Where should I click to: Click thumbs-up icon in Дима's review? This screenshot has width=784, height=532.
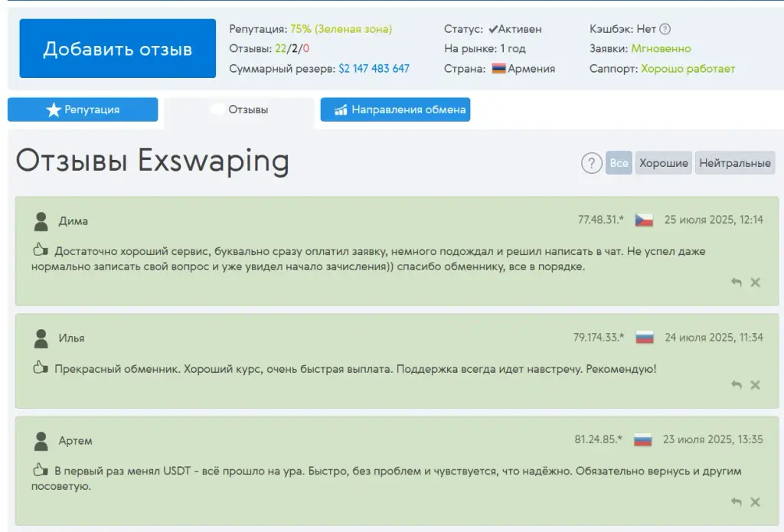coord(40,250)
